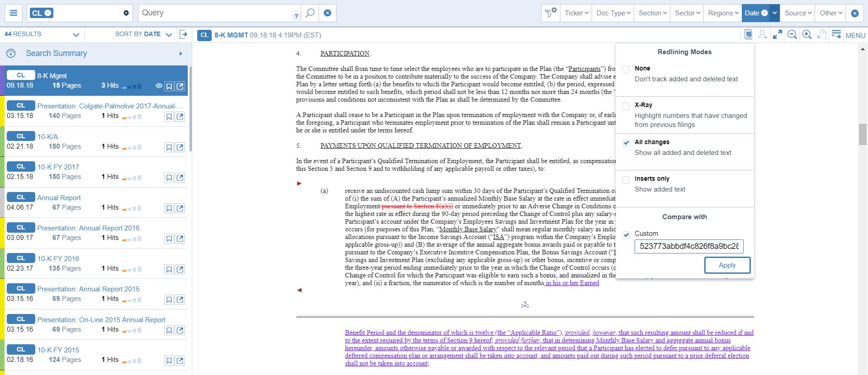The height and width of the screenshot is (375, 868).
Task: Toggle the Custom compare checkbox
Action: tap(626, 235)
